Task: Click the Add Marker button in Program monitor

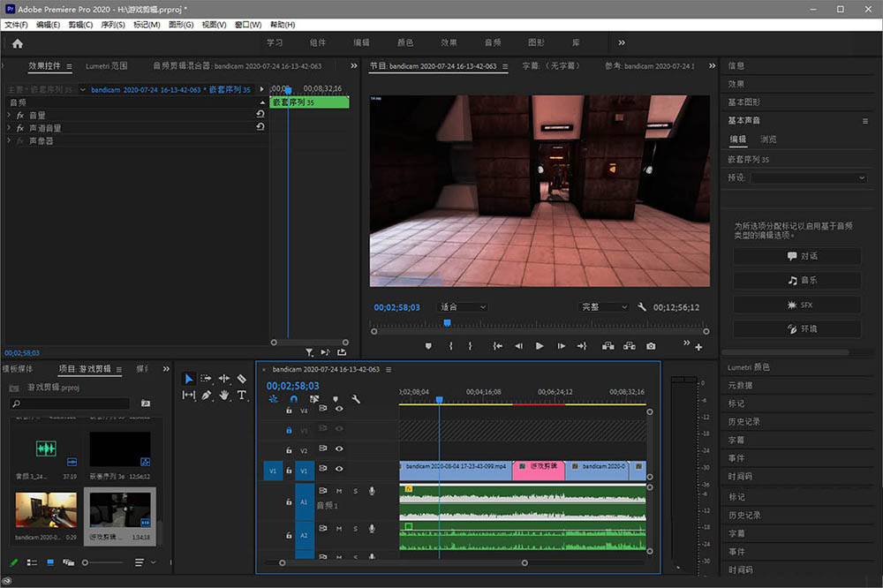Action: pyautogui.click(x=428, y=346)
